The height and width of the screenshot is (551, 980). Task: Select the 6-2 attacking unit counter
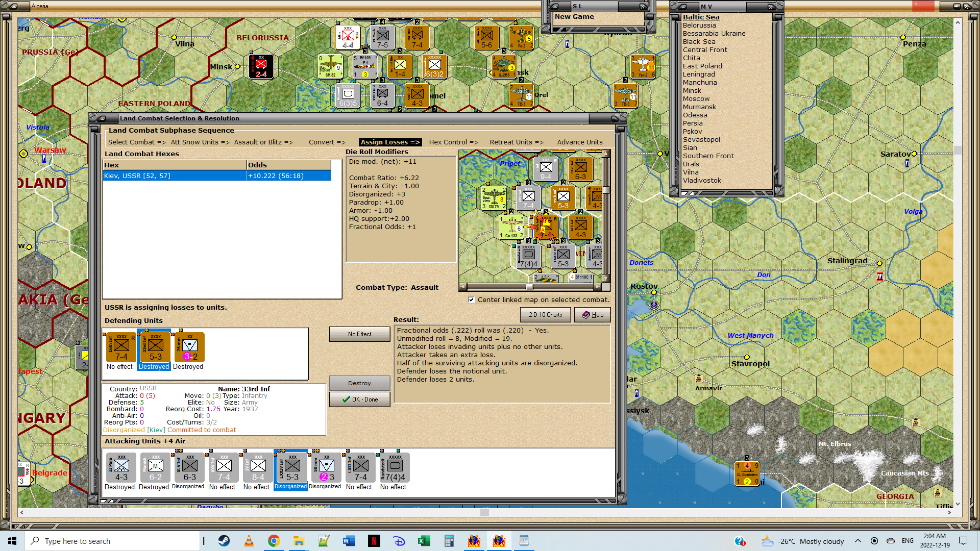point(155,468)
